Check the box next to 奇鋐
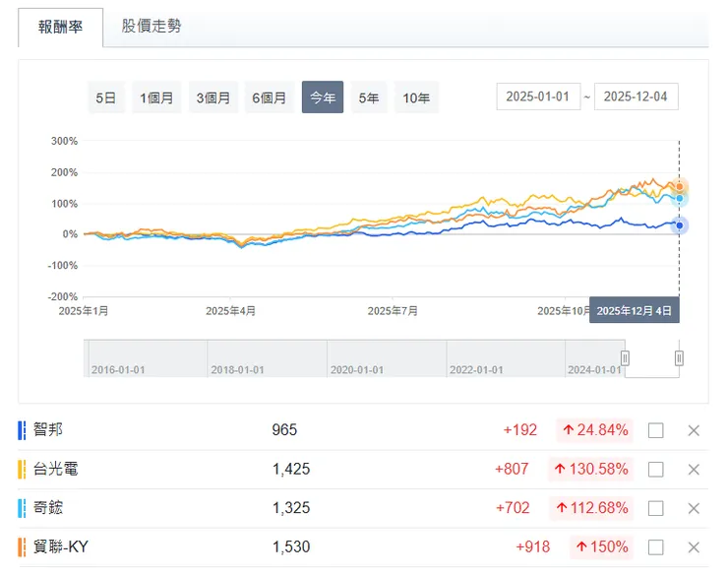Image resolution: width=728 pixels, height=576 pixels. point(656,508)
